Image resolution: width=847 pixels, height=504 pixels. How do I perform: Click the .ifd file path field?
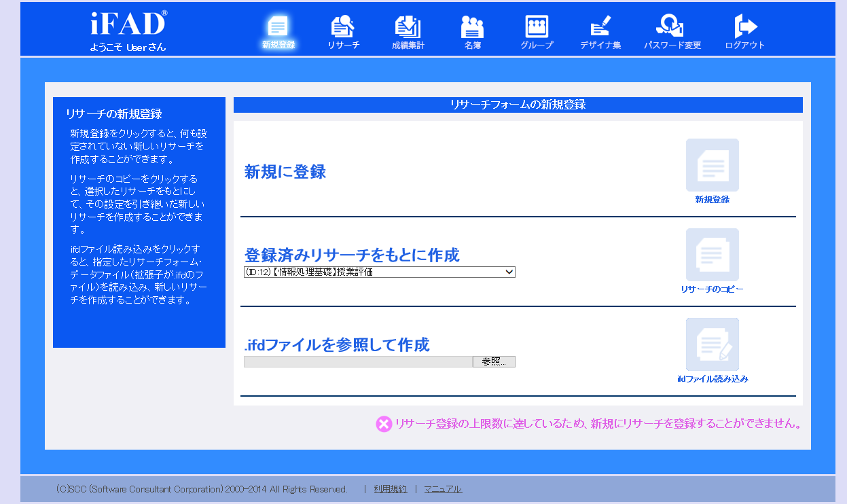(358, 361)
